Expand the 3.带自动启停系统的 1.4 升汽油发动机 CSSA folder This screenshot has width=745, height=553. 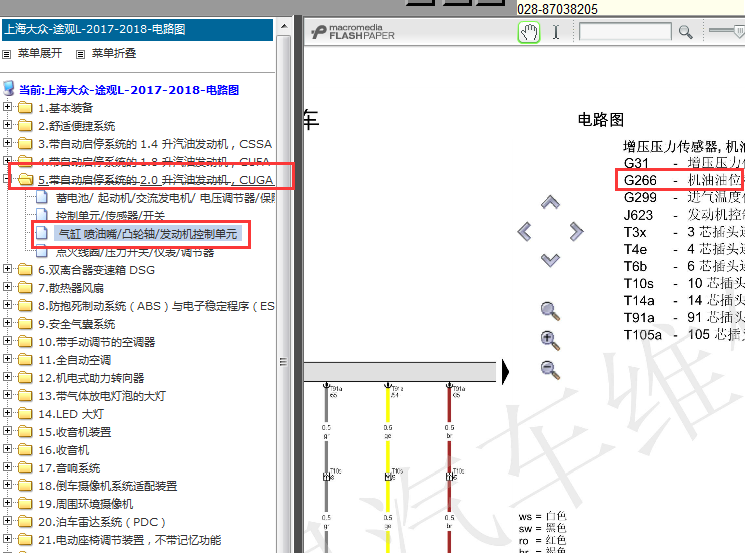point(7,143)
